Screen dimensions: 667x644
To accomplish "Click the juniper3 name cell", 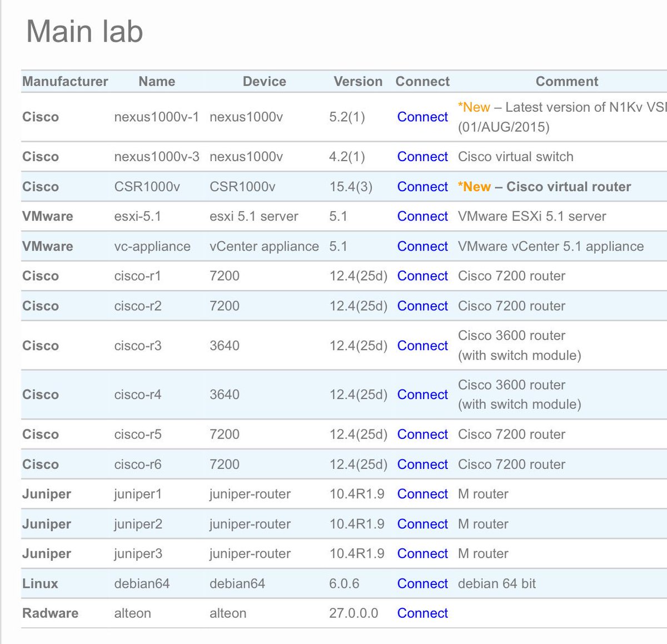I will 138,553.
